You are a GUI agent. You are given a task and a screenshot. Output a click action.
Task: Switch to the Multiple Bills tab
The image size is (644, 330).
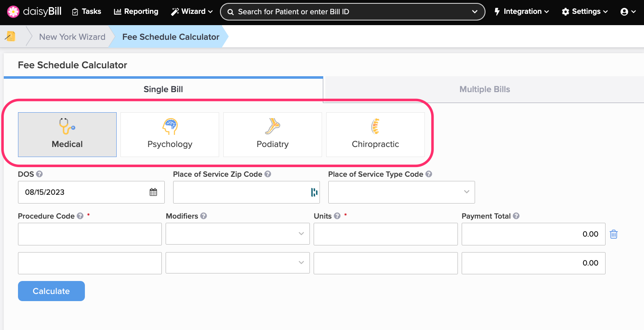click(x=484, y=89)
